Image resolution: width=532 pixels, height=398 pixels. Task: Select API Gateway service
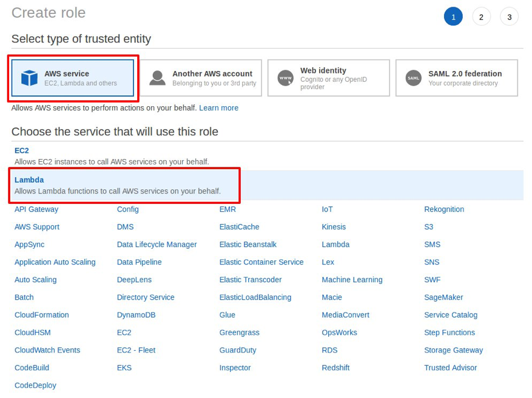coord(36,209)
